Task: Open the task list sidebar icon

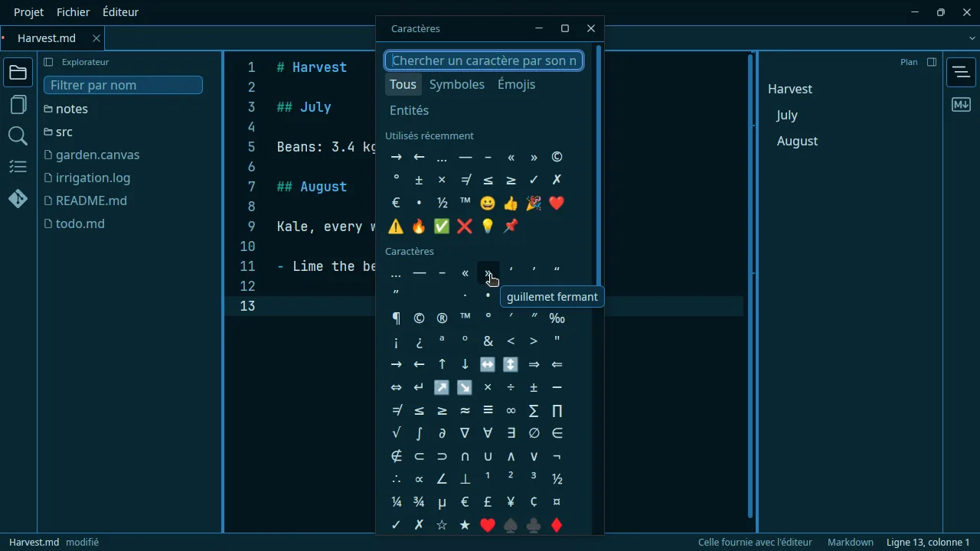Action: 18,167
